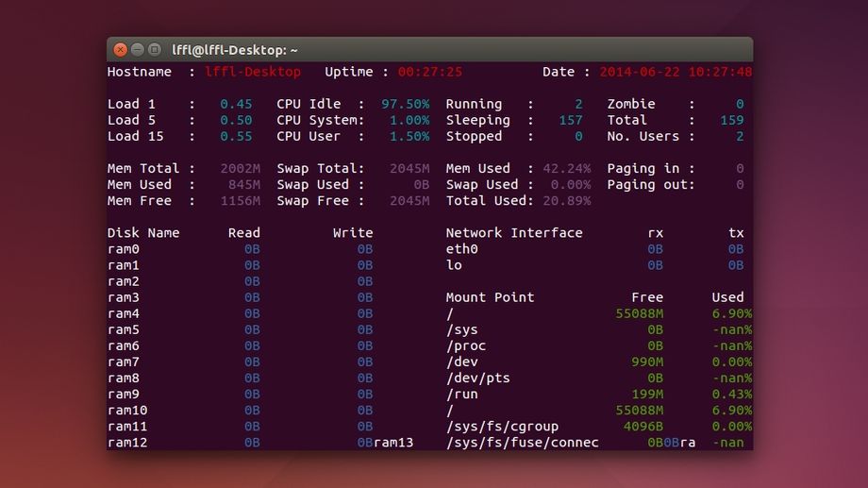The height and width of the screenshot is (488, 868).
Task: Click the date value 2014-06-22
Action: (x=640, y=72)
